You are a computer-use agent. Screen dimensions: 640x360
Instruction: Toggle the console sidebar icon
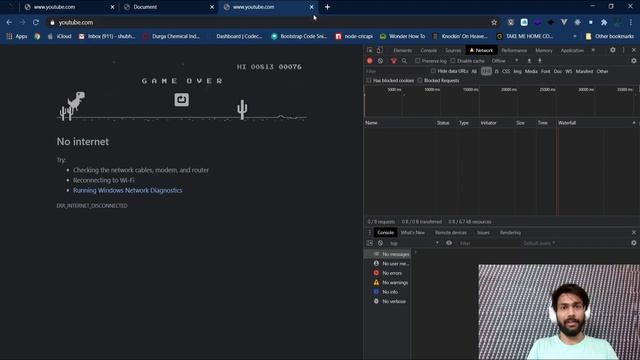[370, 243]
